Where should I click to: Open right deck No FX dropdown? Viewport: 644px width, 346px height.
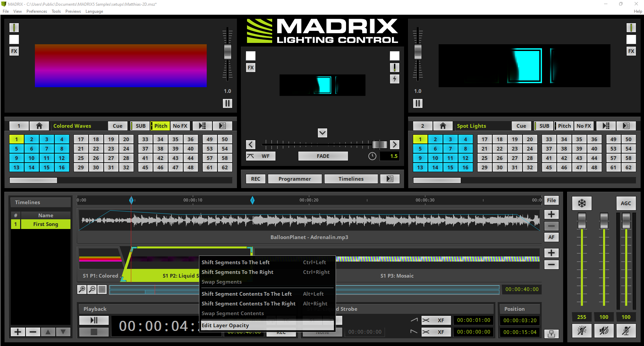(x=584, y=126)
